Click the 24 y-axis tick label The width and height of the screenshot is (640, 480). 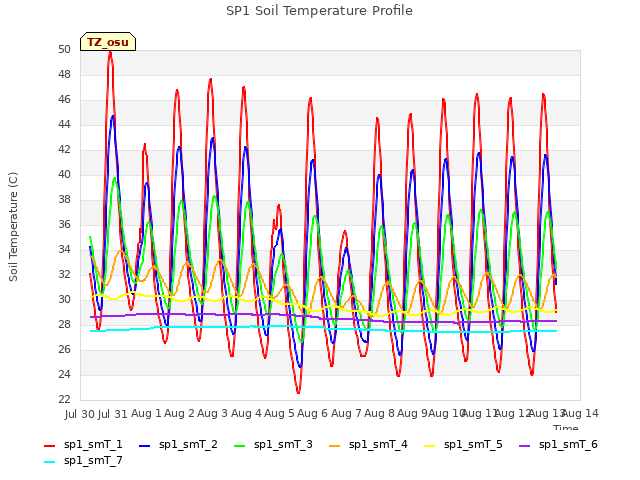coord(64,374)
